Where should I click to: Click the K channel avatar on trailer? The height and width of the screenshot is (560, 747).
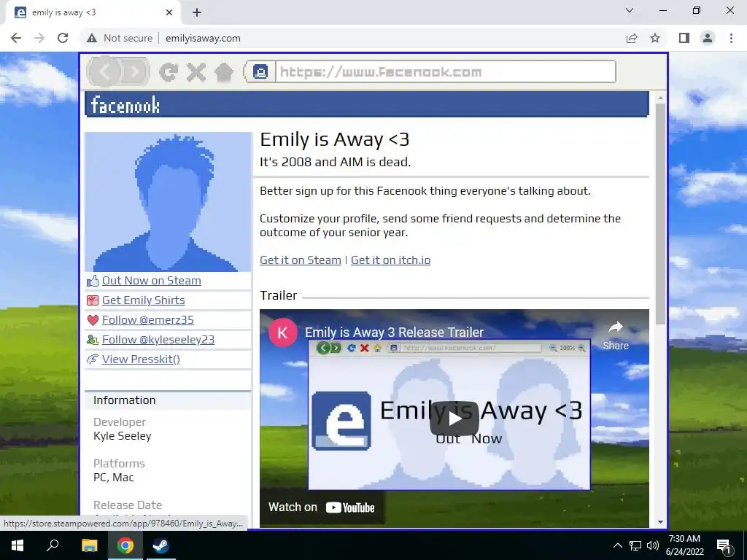point(283,332)
